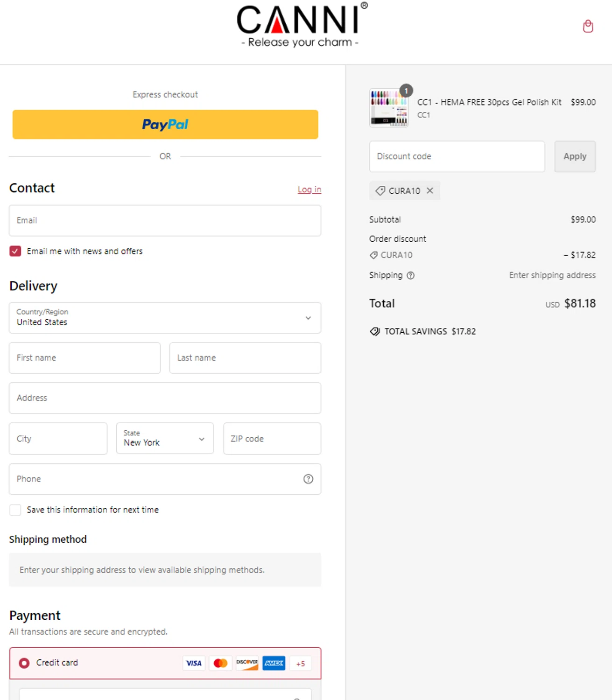
Task: Click the phone field help icon
Action: pyautogui.click(x=308, y=479)
